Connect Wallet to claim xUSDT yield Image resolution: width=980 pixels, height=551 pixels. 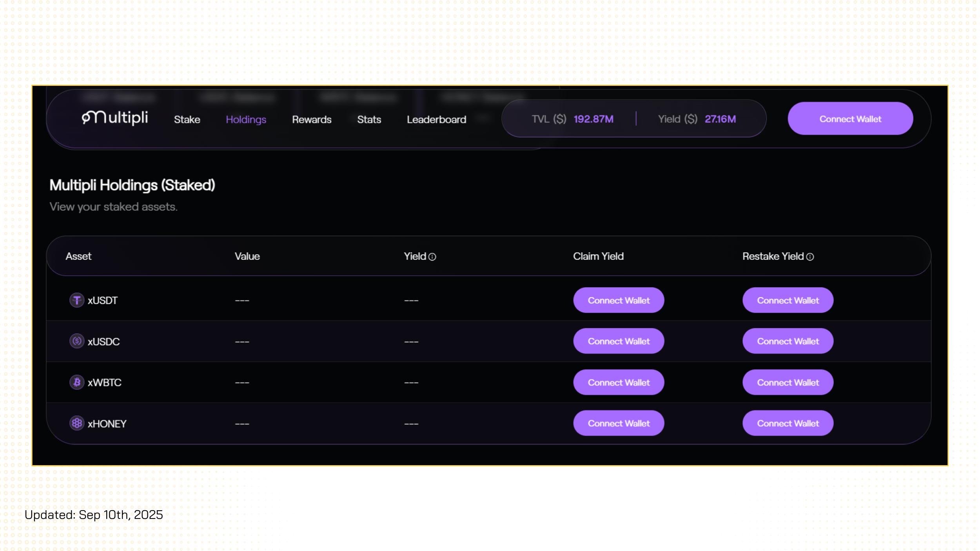point(619,301)
